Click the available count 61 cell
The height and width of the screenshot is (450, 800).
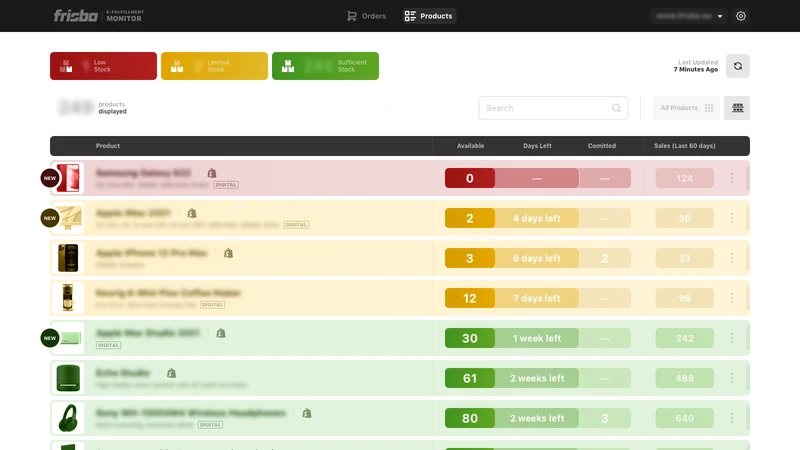pos(469,378)
